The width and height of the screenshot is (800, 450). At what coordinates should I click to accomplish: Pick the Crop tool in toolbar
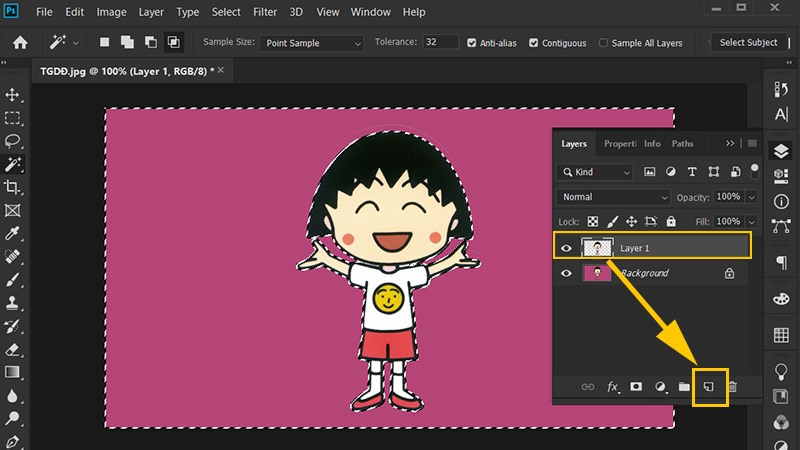click(x=13, y=187)
